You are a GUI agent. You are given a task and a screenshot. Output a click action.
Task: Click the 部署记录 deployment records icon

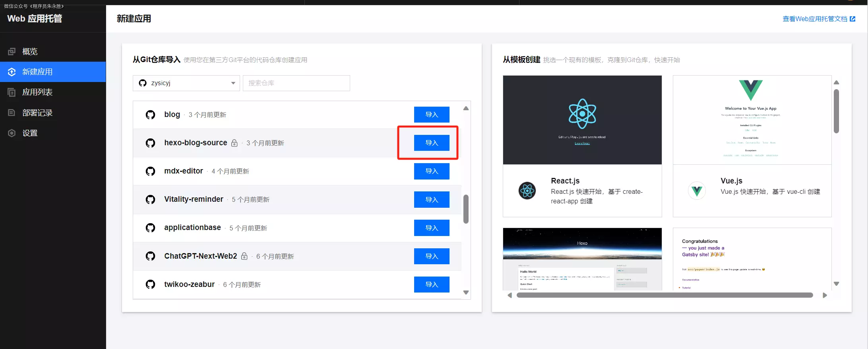point(12,113)
